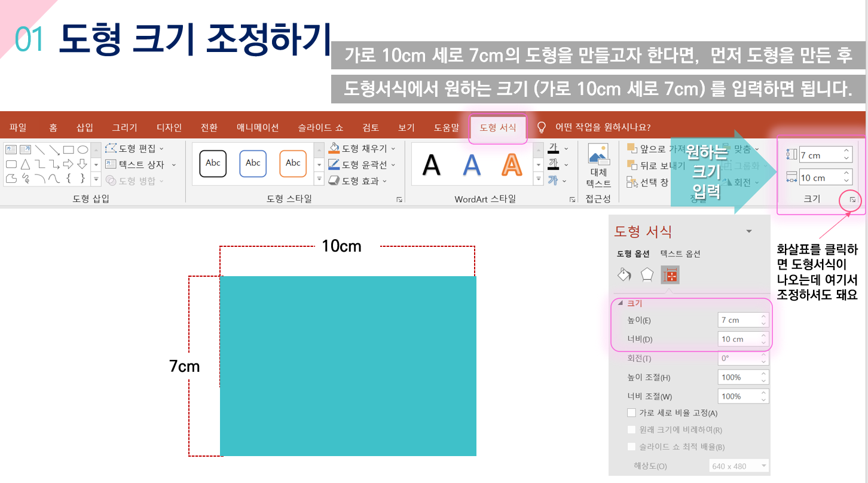This screenshot has width=868, height=483.
Task: Select the horizontal text box shape in gallery
Action: 10,149
